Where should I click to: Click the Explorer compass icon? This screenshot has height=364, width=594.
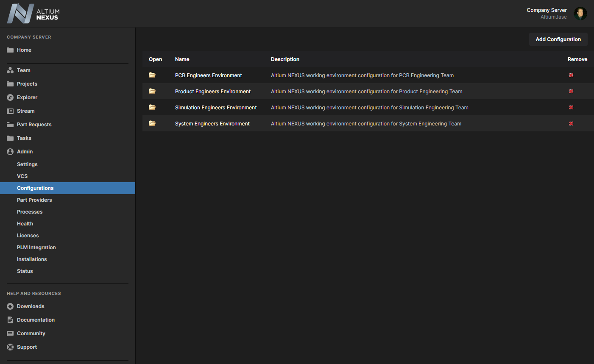click(x=10, y=97)
